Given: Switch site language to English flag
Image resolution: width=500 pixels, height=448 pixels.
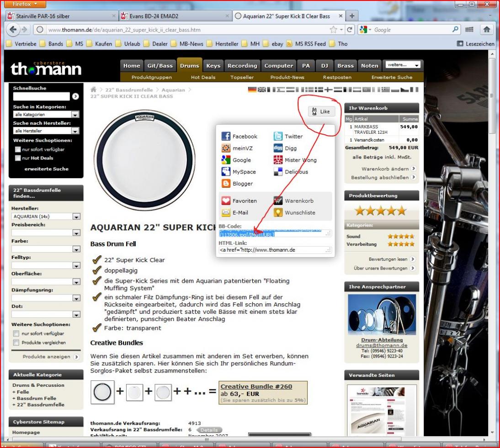Looking at the screenshot, I should click(x=262, y=90).
